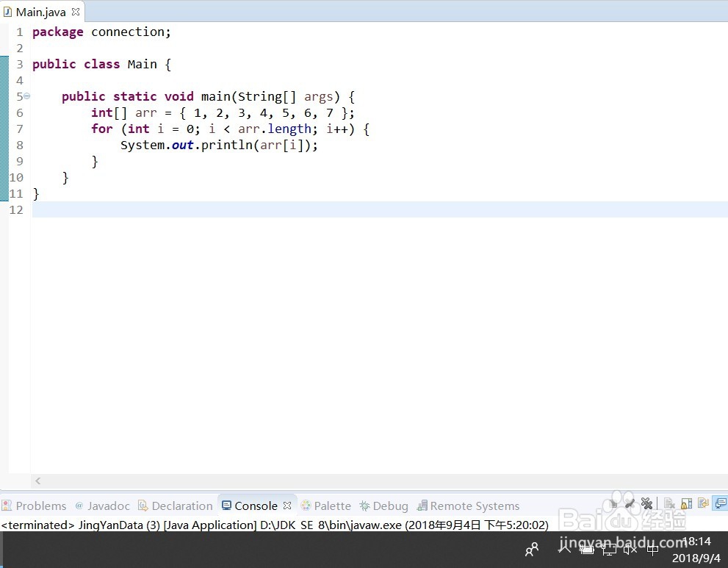Click 'static' keyword on line 5
Image resolution: width=728 pixels, height=568 pixels.
134,96
